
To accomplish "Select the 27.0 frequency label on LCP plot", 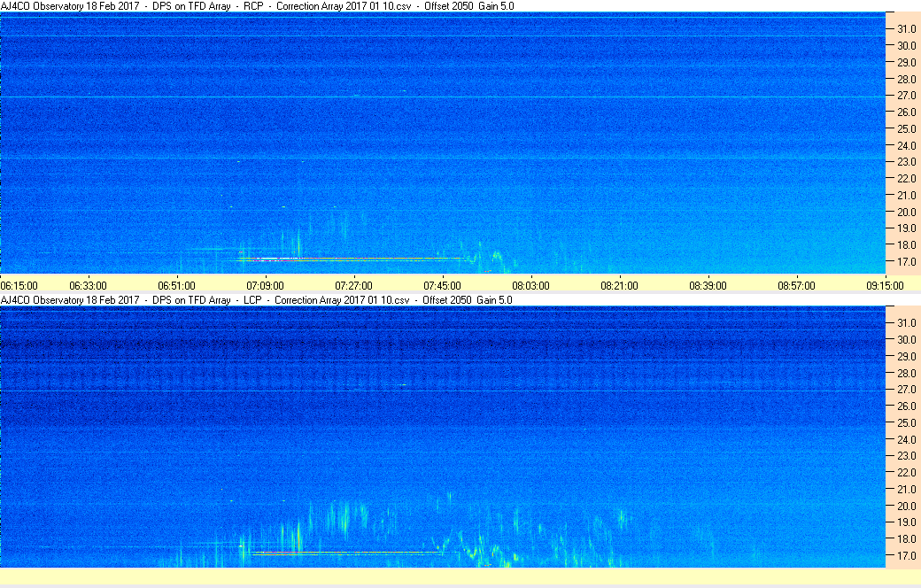I will [x=906, y=390].
